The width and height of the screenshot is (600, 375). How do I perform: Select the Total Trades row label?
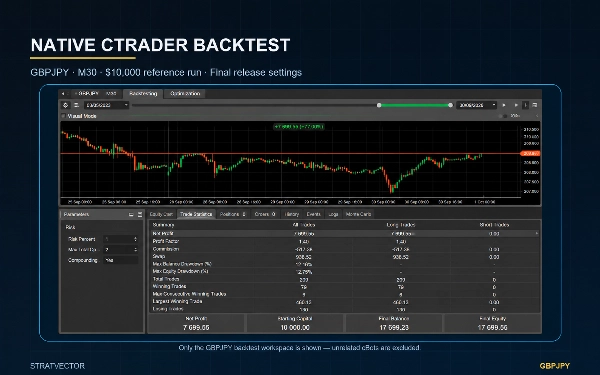166,279
